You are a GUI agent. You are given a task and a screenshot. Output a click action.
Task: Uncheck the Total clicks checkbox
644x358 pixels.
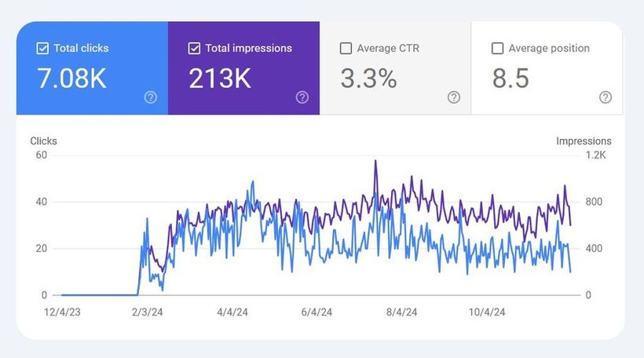[42, 49]
